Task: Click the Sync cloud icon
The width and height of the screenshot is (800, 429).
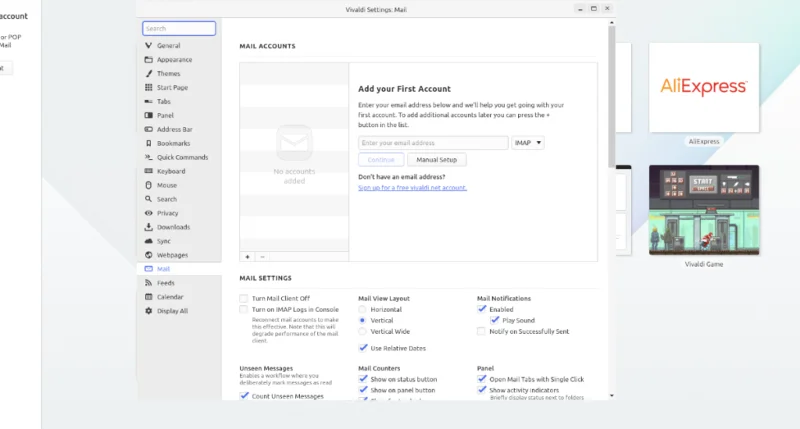Action: pos(148,241)
